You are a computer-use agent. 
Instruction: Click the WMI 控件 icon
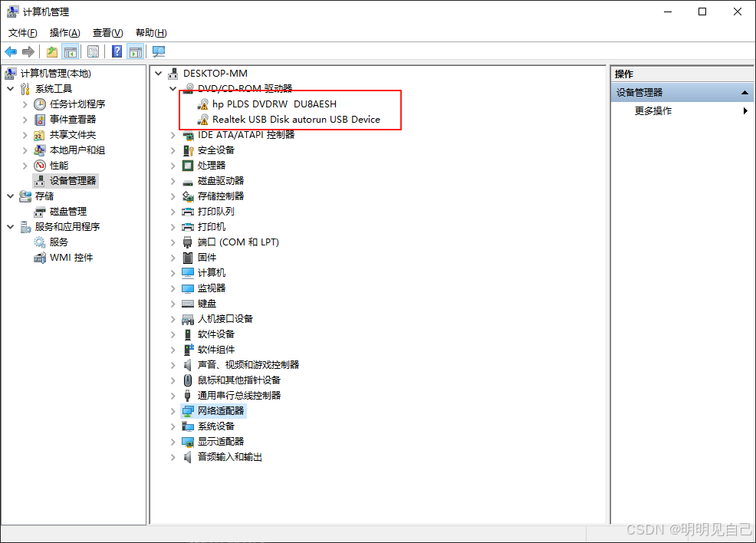[40, 258]
